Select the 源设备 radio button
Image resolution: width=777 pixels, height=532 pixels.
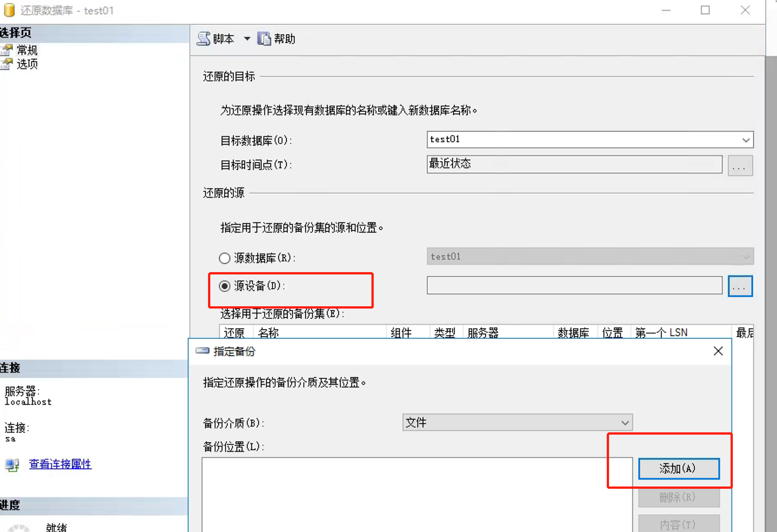[224, 286]
